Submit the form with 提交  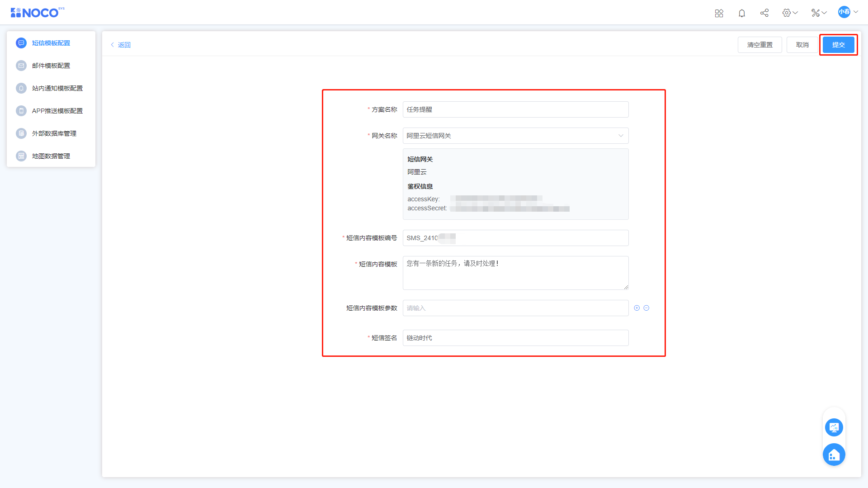[839, 45]
